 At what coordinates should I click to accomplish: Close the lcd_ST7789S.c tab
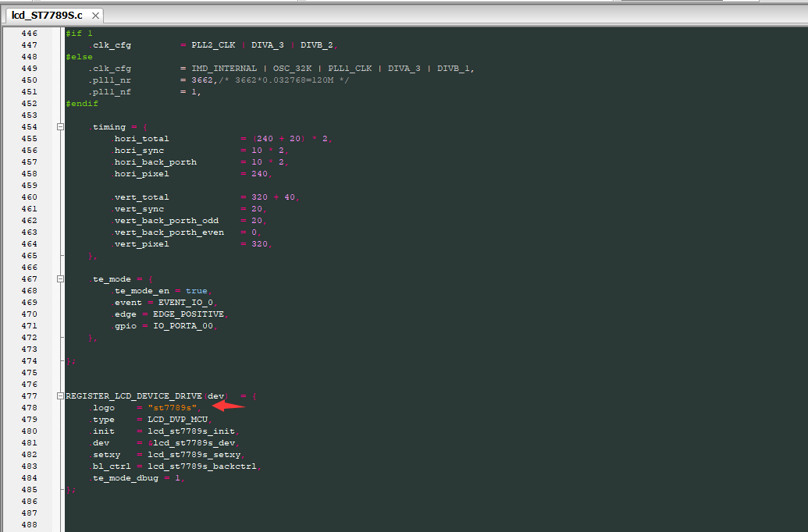(x=95, y=16)
